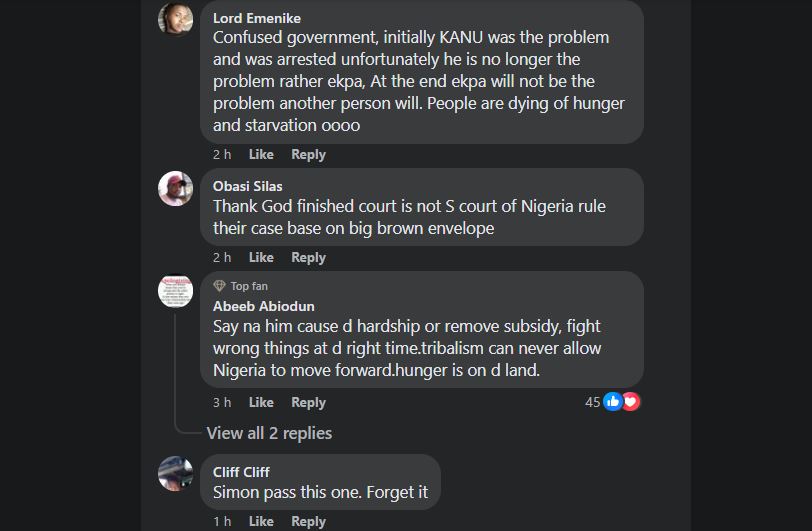Expand View all 2 replies
Image resolution: width=812 pixels, height=531 pixels.
(x=269, y=433)
